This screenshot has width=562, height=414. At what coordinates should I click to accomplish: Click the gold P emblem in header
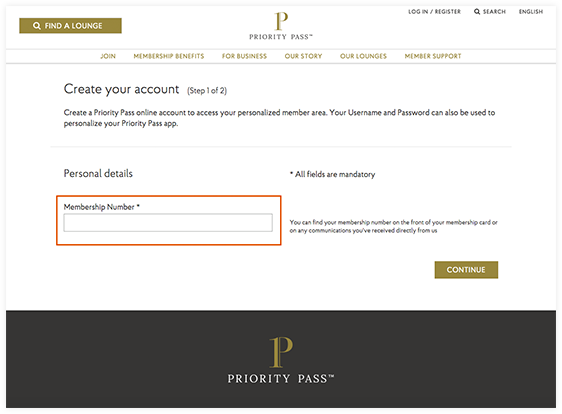[281, 21]
